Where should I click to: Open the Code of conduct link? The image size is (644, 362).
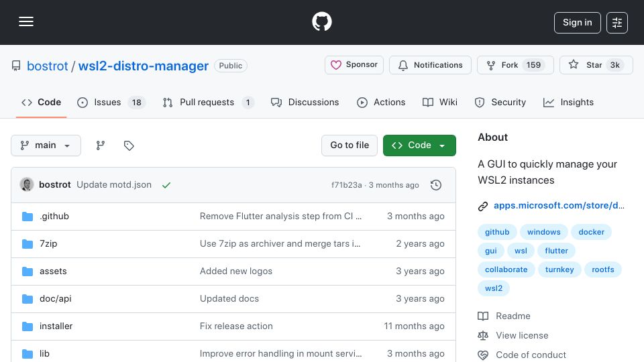click(x=531, y=355)
